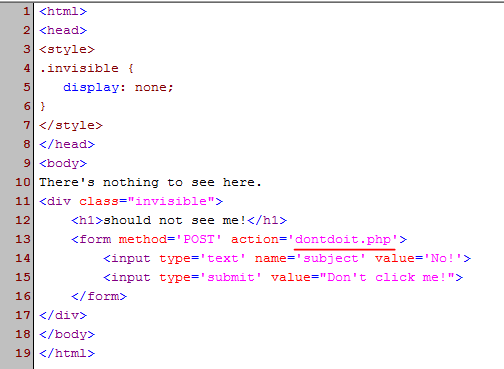The image size is (504, 369).
Task: Click the display property name
Action: [x=91, y=87]
